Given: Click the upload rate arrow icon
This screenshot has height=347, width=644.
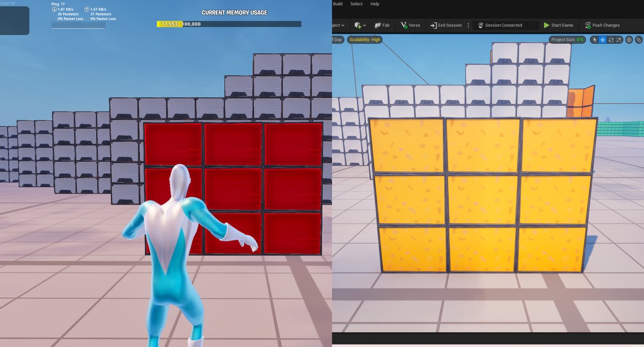Looking at the screenshot, I should 87,9.
